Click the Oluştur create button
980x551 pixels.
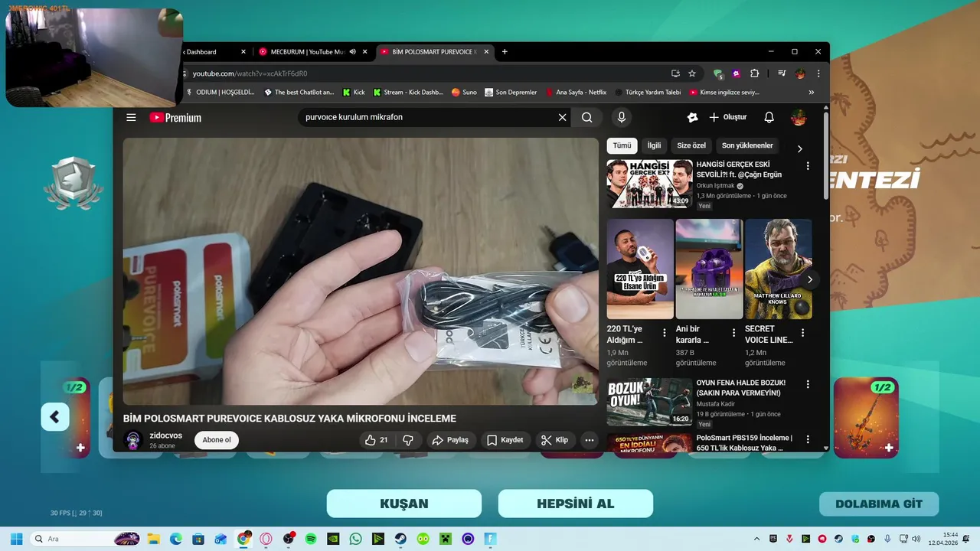pos(728,117)
